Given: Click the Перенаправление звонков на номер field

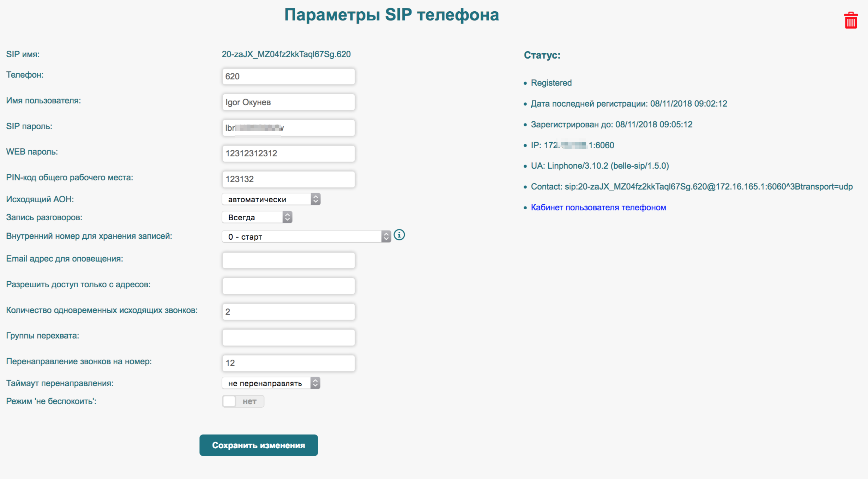Looking at the screenshot, I should tap(288, 363).
